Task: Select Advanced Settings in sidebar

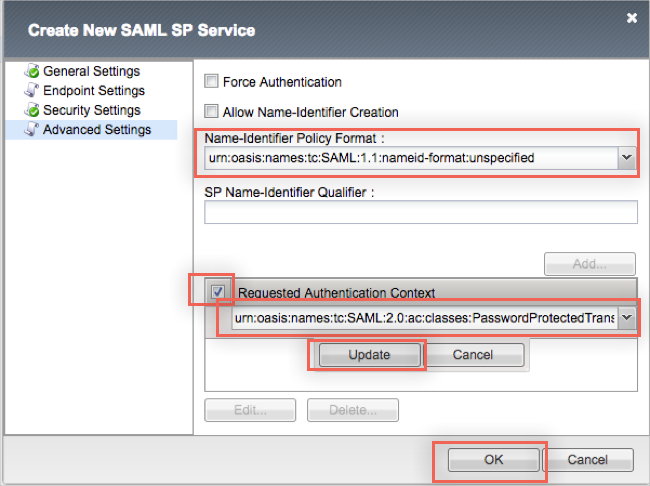Action: click(x=97, y=130)
